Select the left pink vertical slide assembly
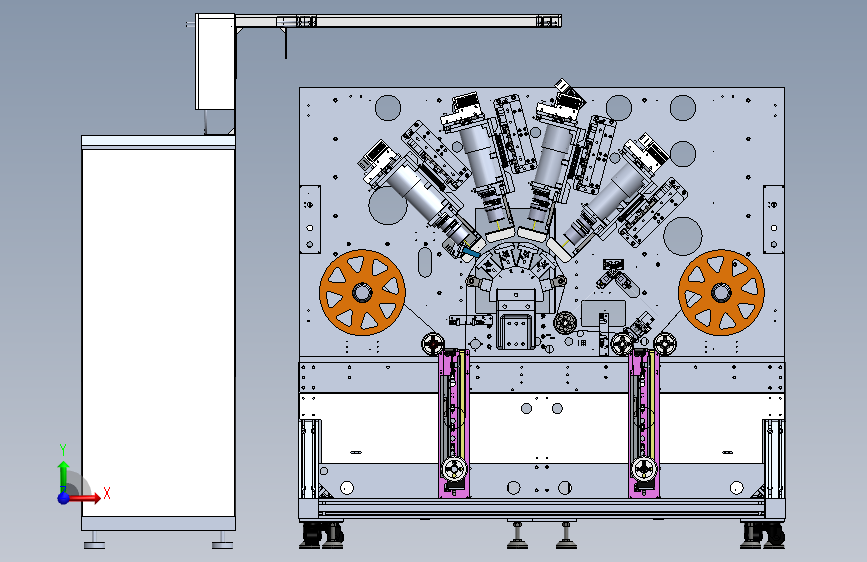The image size is (867, 562). click(x=454, y=423)
